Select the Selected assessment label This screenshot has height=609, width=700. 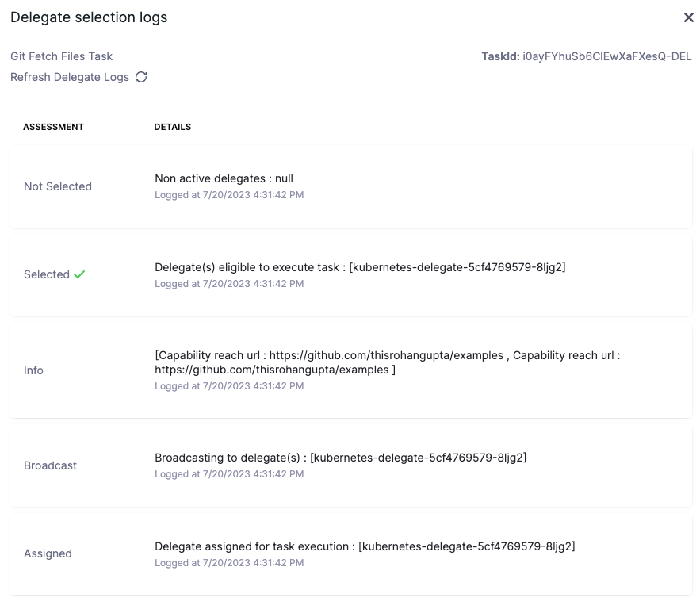(47, 274)
